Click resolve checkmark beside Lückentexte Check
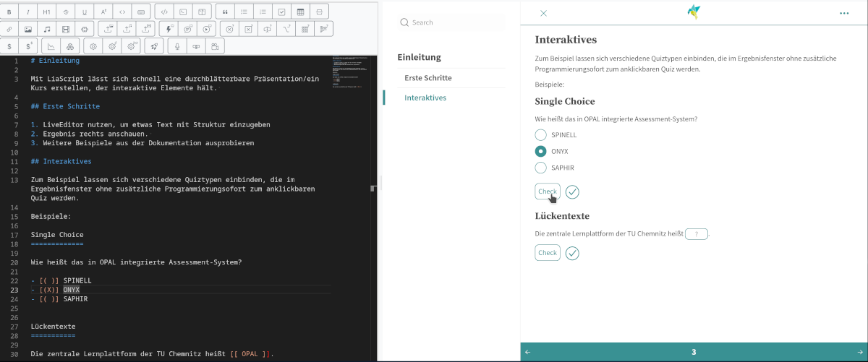868x362 pixels. tap(572, 253)
